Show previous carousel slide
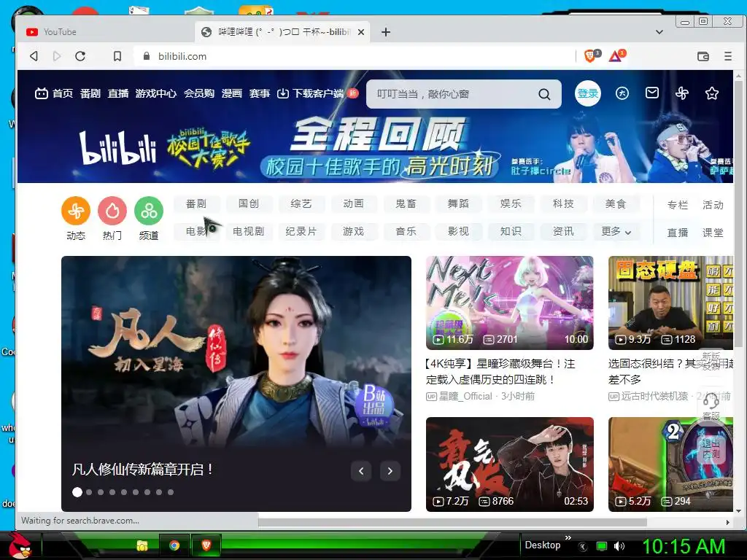This screenshot has width=747, height=560. (x=361, y=471)
